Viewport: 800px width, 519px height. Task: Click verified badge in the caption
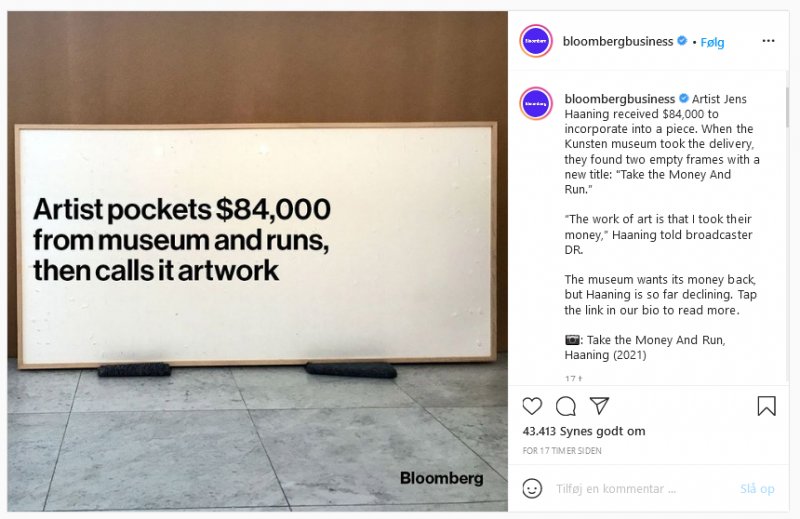[x=684, y=98]
